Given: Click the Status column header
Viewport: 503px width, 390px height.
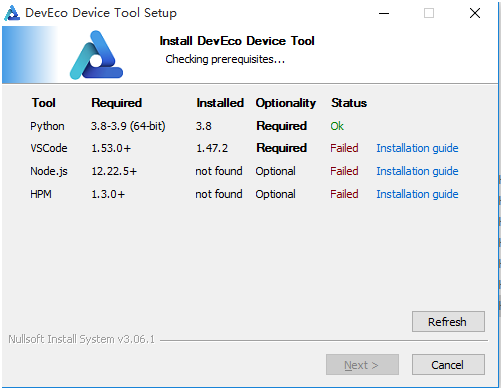Looking at the screenshot, I should pyautogui.click(x=349, y=103).
